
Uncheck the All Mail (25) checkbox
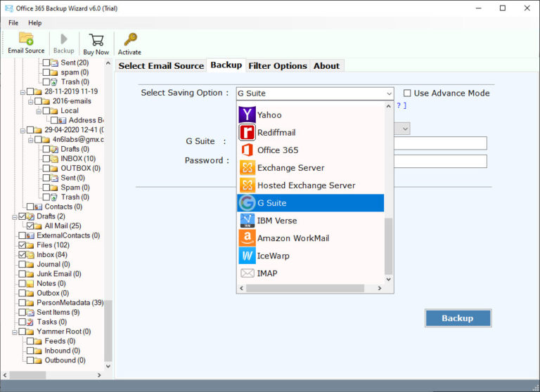point(30,226)
